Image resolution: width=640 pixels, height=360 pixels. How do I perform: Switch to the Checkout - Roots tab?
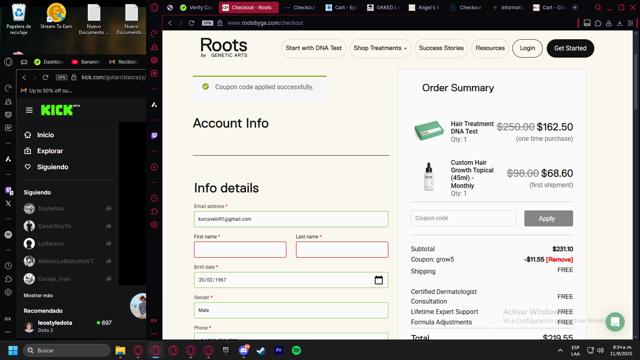[x=249, y=7]
